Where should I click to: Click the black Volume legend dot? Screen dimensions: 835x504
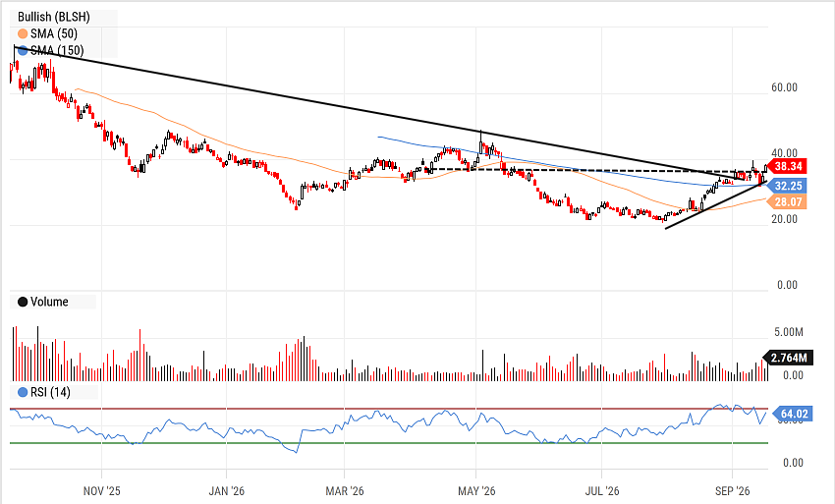tap(23, 302)
